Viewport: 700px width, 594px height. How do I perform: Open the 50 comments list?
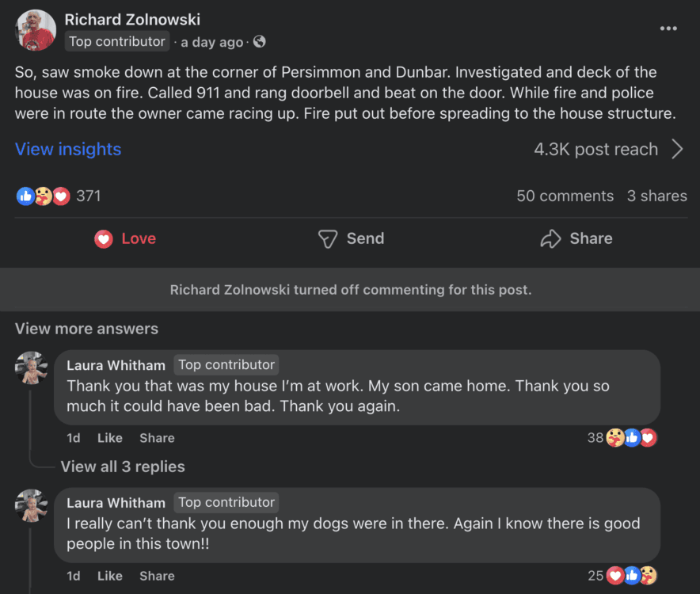565,196
